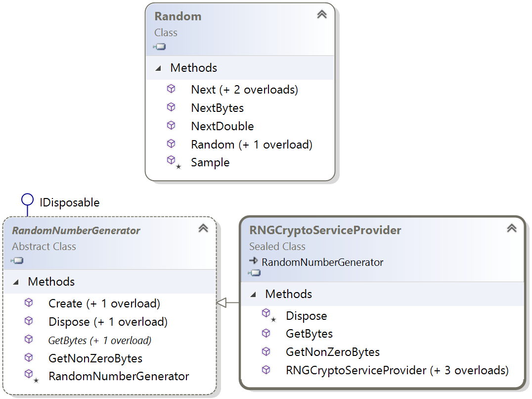The image size is (532, 399).
Task: Click the method icon beside NextBytes
Action: (x=171, y=107)
